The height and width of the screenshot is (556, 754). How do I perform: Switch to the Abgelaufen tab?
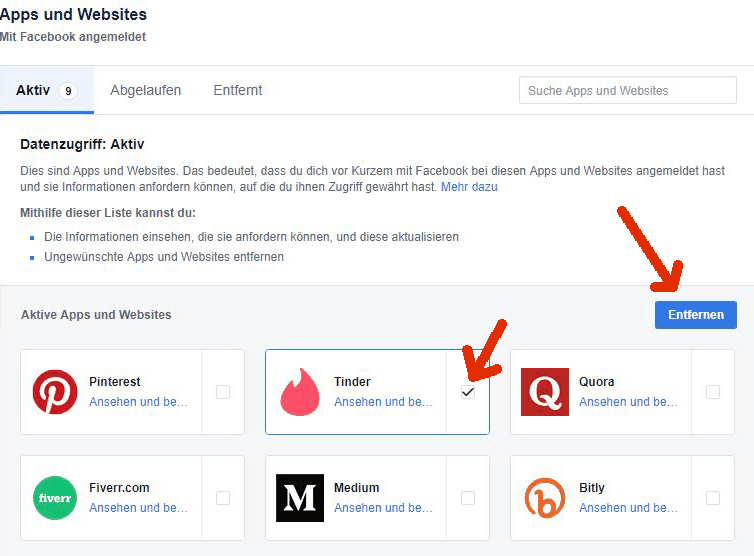(x=146, y=91)
